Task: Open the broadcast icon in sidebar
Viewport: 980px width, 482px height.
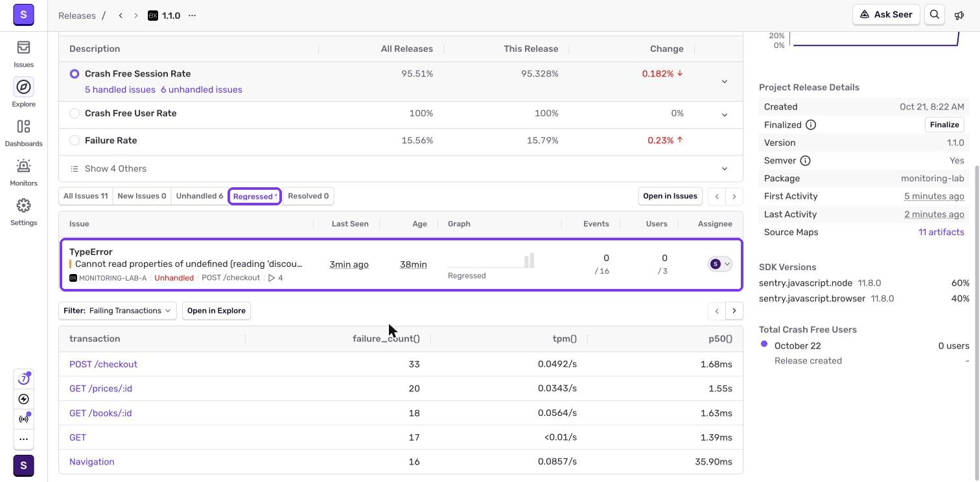Action: tap(23, 419)
